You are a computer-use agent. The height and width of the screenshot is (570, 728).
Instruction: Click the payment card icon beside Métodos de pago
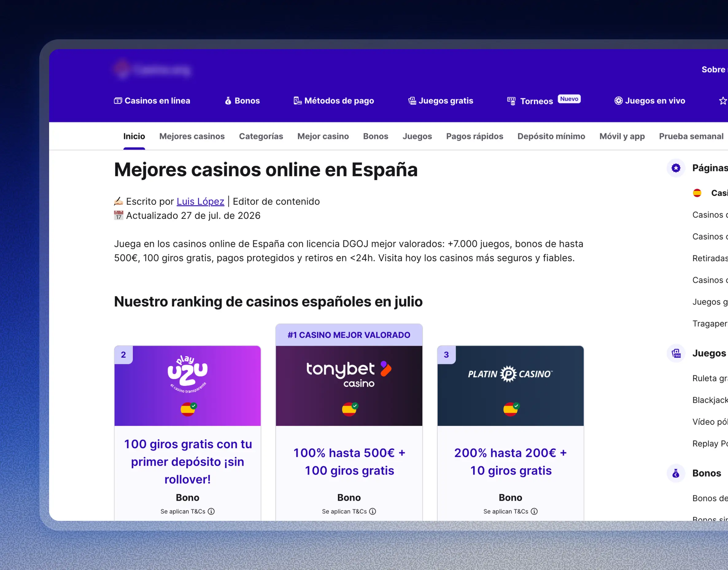pyautogui.click(x=297, y=101)
